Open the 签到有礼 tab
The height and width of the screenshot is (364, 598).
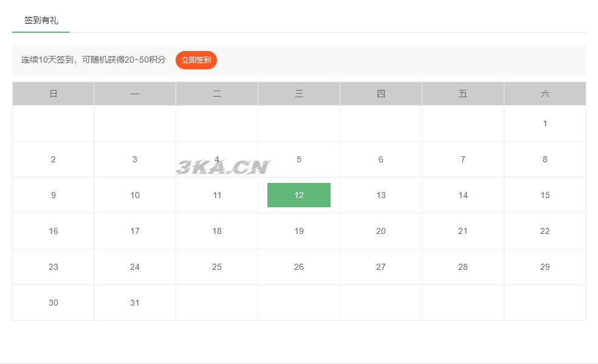(41, 20)
